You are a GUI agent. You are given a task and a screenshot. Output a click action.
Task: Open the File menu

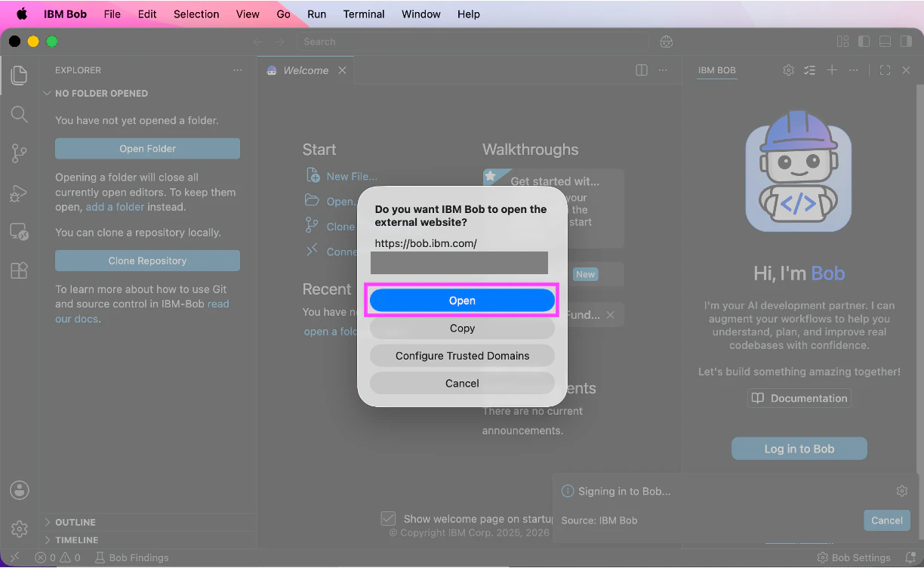[x=112, y=14]
